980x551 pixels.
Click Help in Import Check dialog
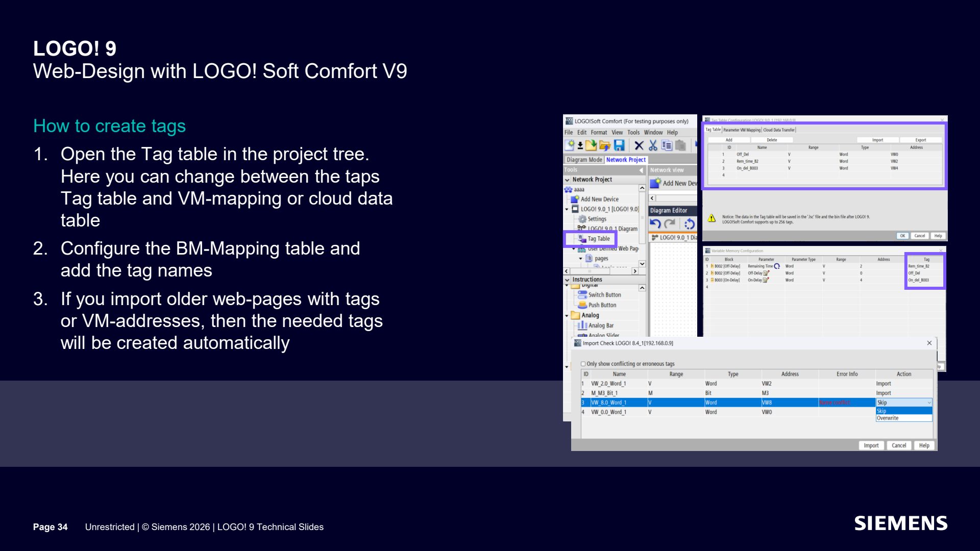(x=924, y=445)
